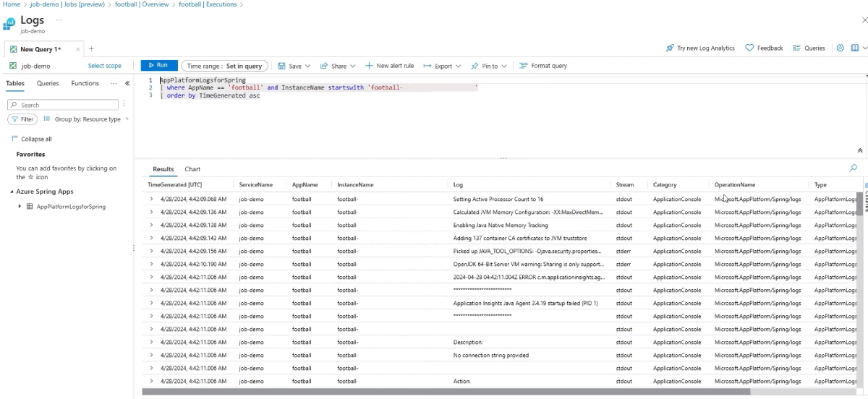Open Try new Log Analytics
Image resolution: width=868 pixels, height=399 pixels.
coord(699,48)
